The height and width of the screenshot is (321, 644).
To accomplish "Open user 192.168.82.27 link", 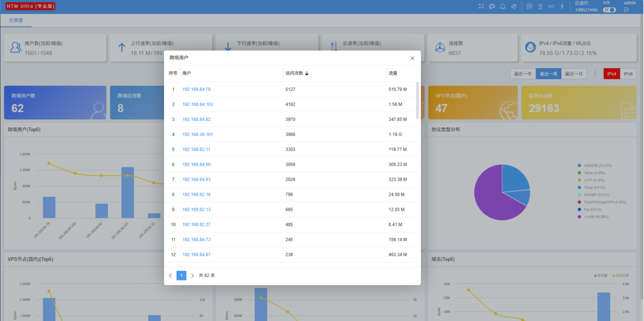I will pos(196,224).
